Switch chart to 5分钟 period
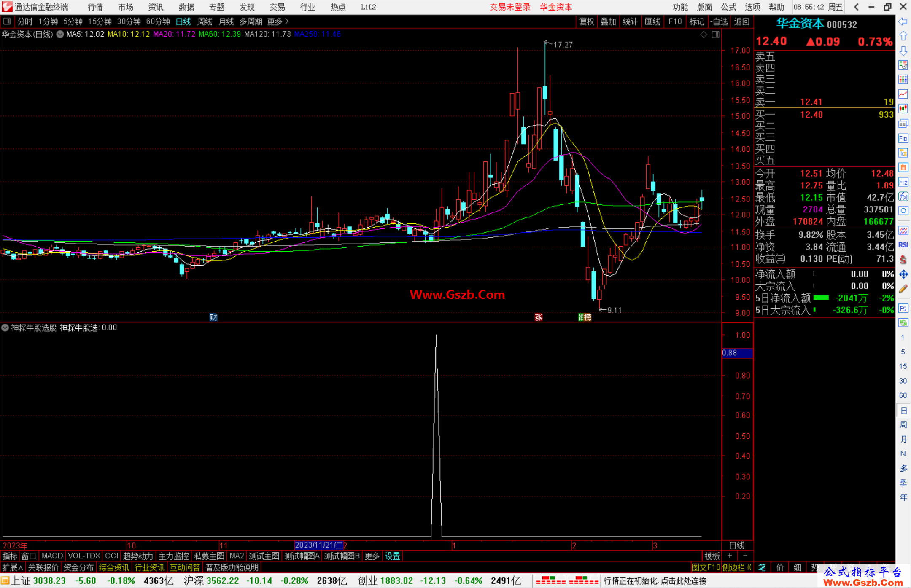Viewport: 911px width, 588px height. [x=73, y=21]
